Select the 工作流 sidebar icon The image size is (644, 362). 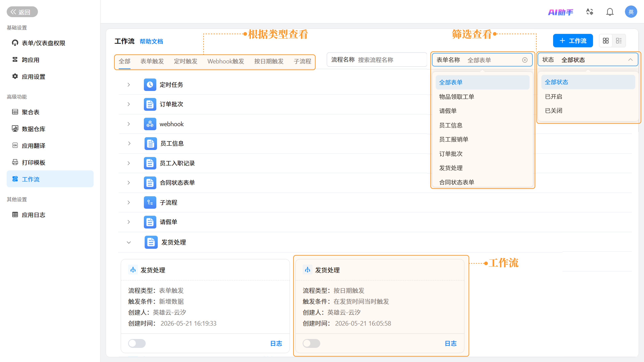pyautogui.click(x=15, y=179)
